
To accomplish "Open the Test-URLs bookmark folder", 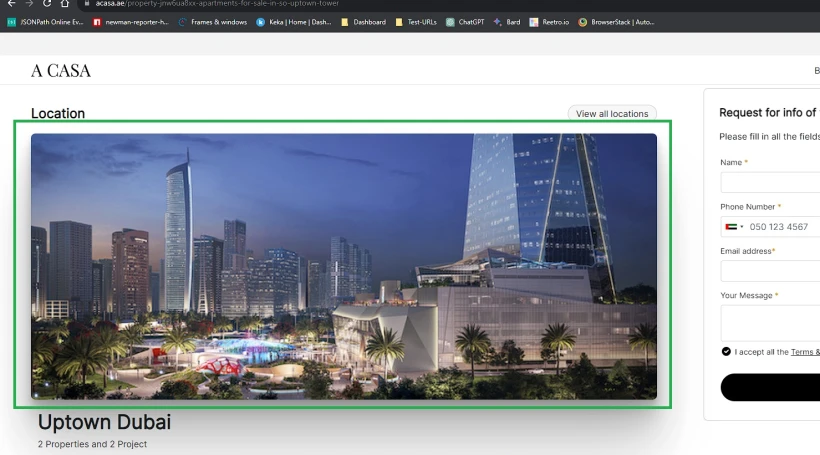I will pyautogui.click(x=415, y=22).
